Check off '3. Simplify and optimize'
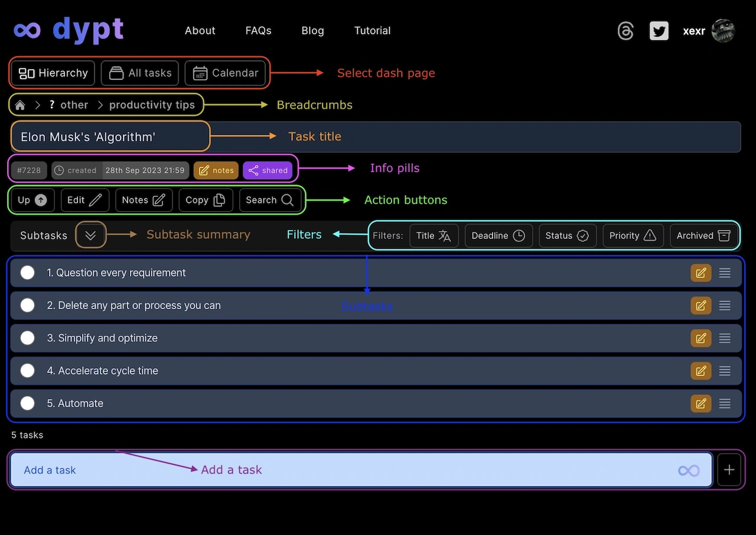Screen dimensions: 756x535 tap(28, 338)
